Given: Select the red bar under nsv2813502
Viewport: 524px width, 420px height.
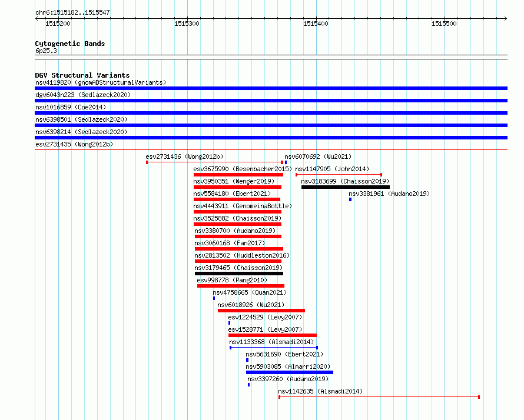Looking at the screenshot, I should click(x=238, y=261).
